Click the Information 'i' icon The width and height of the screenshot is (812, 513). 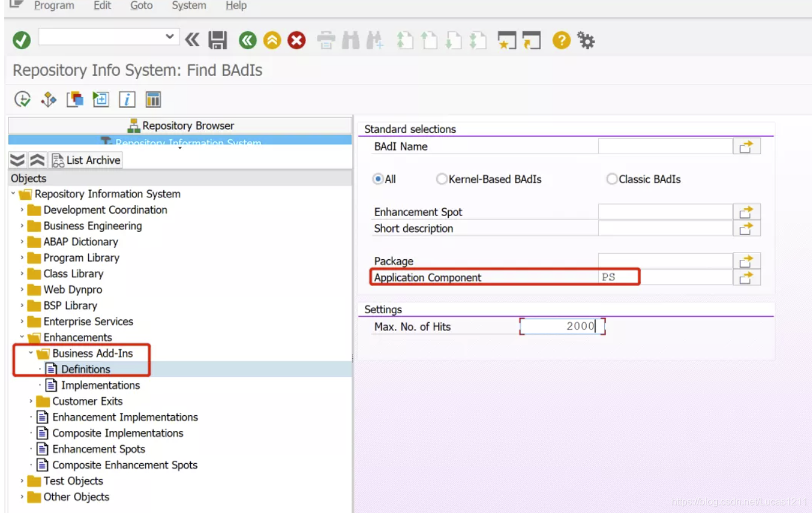[127, 100]
